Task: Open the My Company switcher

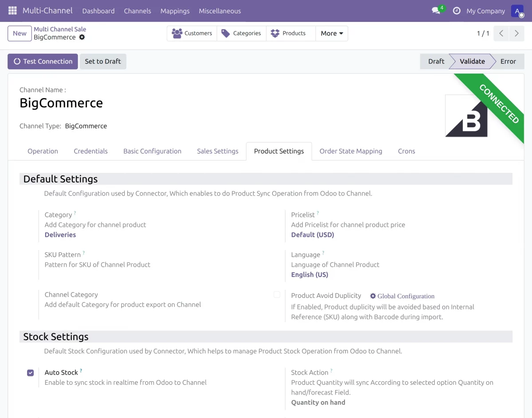Action: pyautogui.click(x=485, y=11)
